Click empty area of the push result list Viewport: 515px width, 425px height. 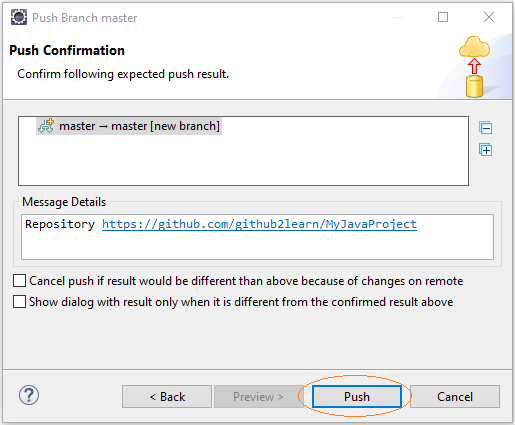point(243,160)
